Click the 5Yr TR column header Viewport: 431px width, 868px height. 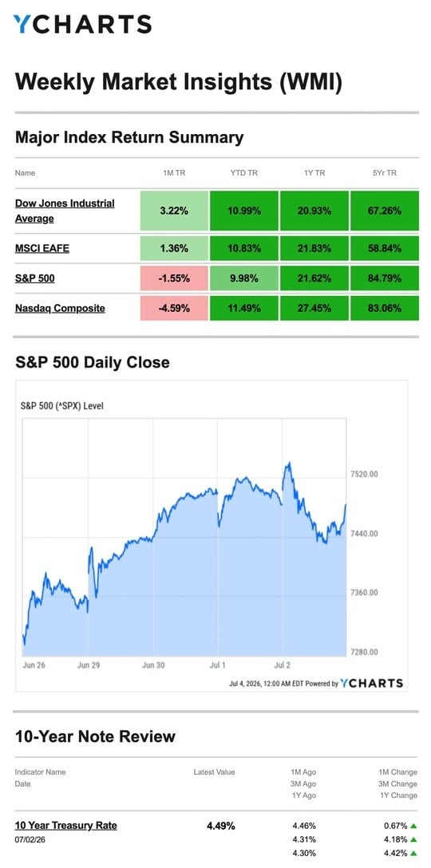coord(384,173)
